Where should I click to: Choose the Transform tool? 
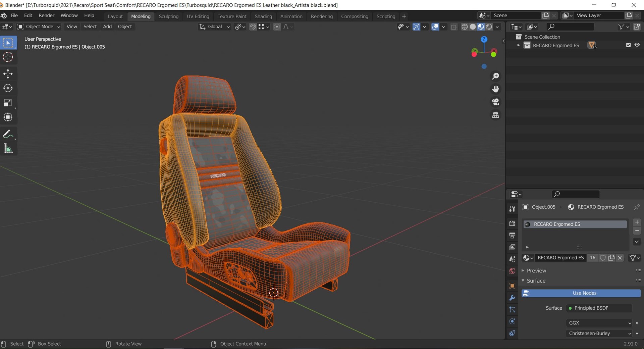(x=8, y=117)
